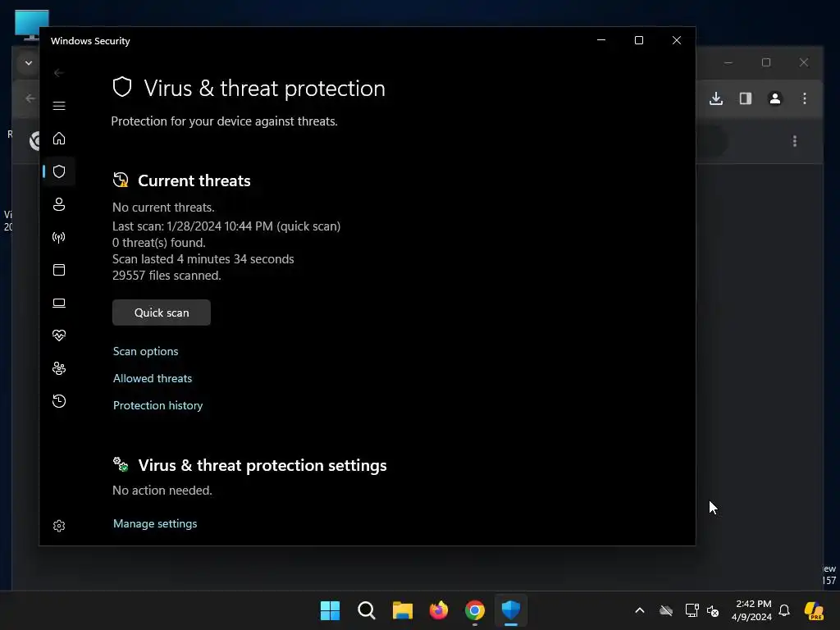
Task: Click "Scan lasted 4 minutes 34 seconds" text
Action: [x=203, y=258]
